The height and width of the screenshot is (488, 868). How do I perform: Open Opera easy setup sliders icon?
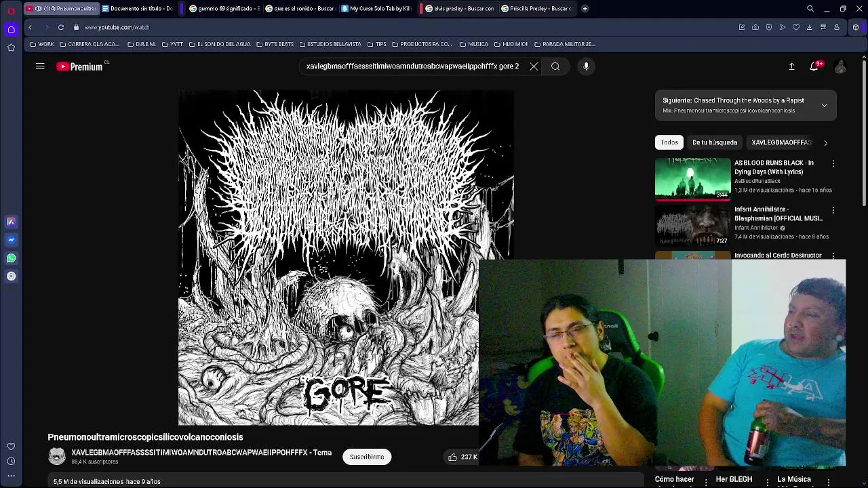pos(823,27)
